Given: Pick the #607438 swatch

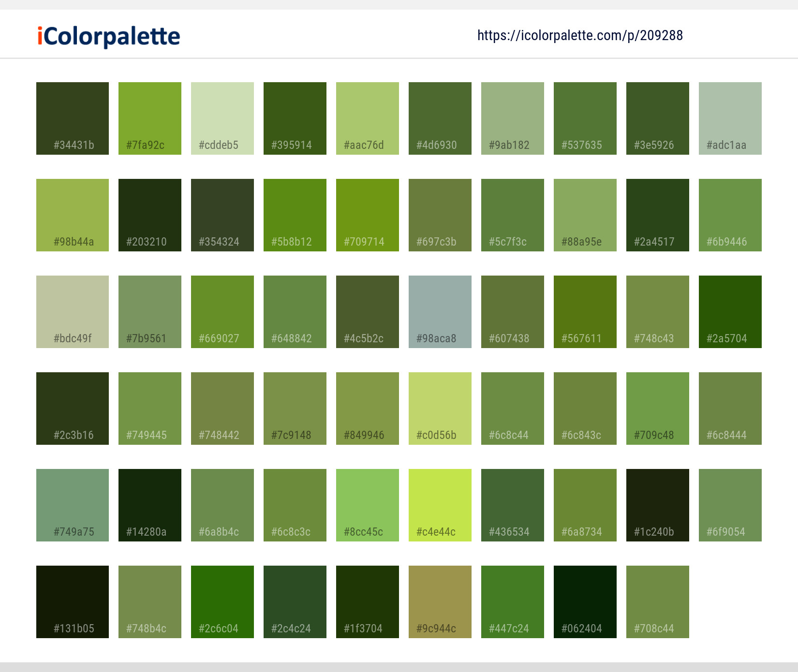Looking at the screenshot, I should 513,312.
